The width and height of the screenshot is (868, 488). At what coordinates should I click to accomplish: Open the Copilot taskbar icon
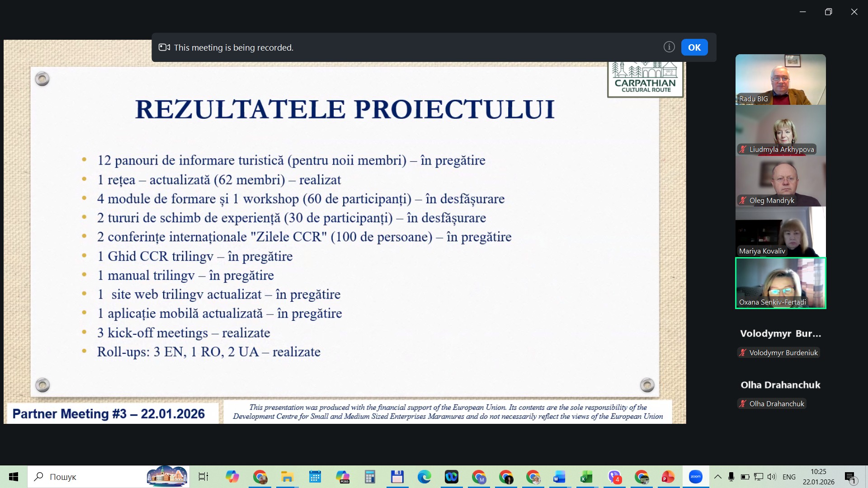[x=232, y=477]
